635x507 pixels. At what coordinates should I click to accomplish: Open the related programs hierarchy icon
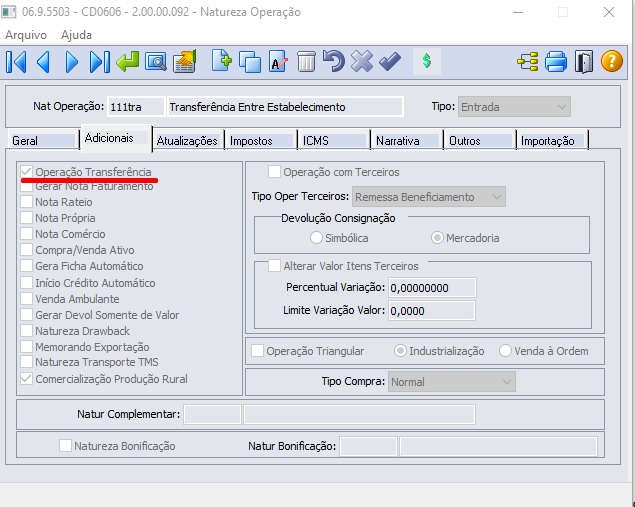(528, 62)
